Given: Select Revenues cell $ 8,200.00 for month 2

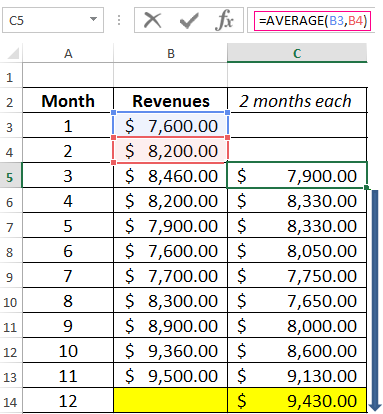Looking at the screenshot, I should tap(170, 150).
